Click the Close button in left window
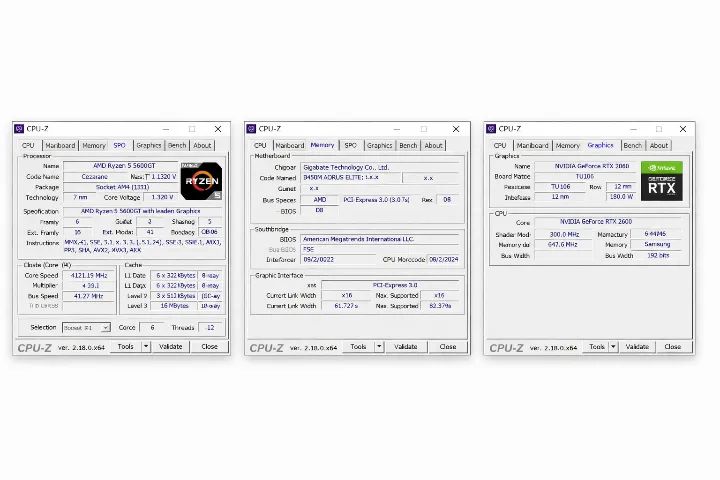720x480 pixels. (x=209, y=346)
